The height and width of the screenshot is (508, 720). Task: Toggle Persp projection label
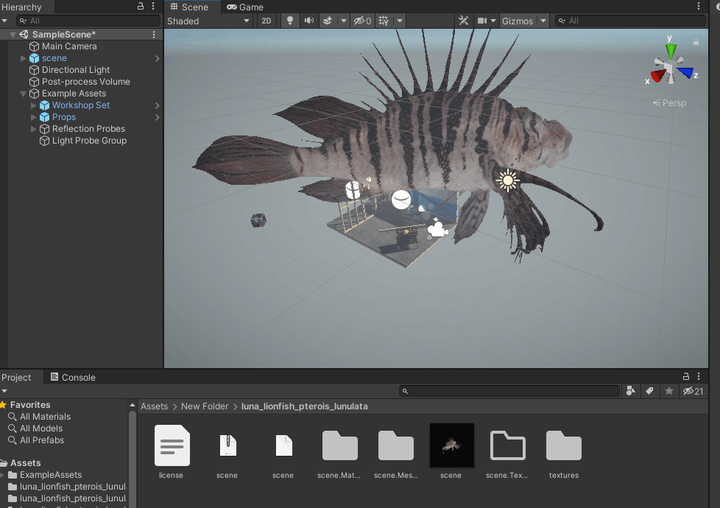(669, 103)
